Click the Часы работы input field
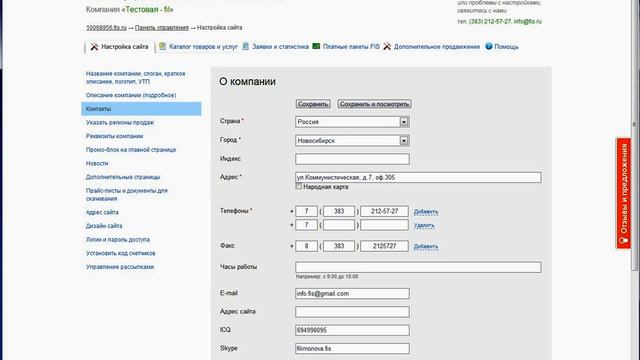Screen dimensions: 640x360 [x=418, y=267]
